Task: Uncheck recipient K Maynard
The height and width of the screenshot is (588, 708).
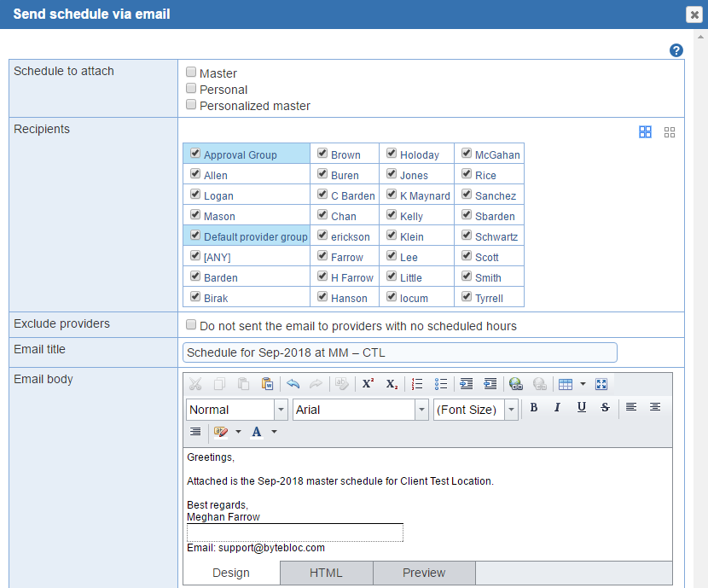Action: pos(392,195)
